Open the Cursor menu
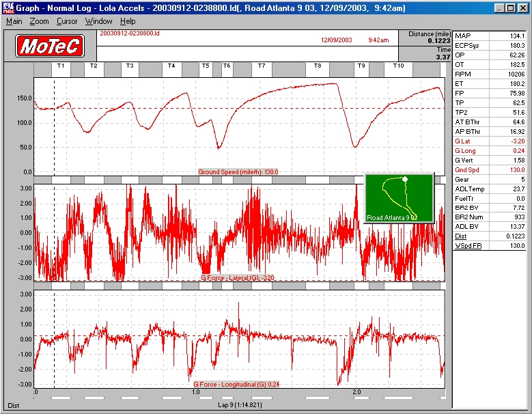This screenshot has width=532, height=414. pyautogui.click(x=67, y=21)
